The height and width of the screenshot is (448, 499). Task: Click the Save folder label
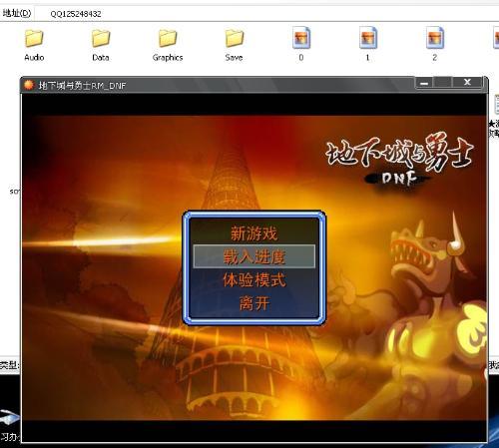pos(234,58)
